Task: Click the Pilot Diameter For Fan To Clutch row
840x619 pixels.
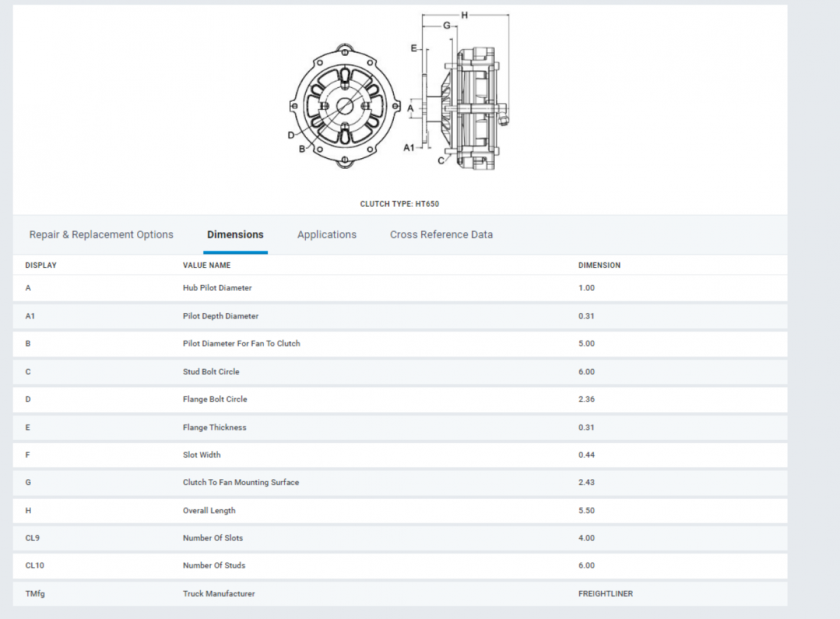Action: 241,343
